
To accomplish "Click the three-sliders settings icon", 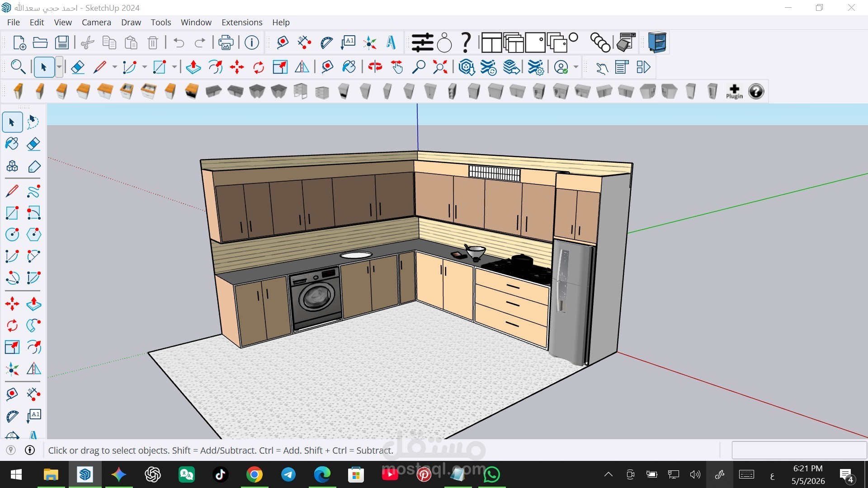I will 422,42.
